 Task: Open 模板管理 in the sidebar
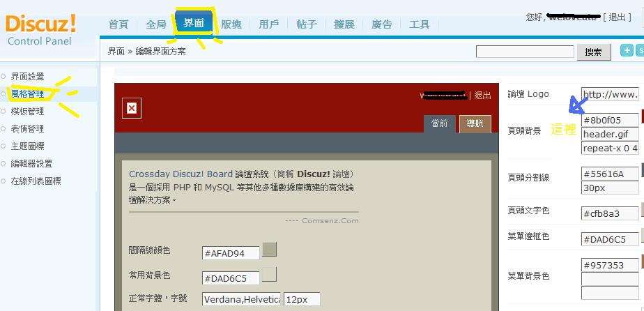coord(27,112)
